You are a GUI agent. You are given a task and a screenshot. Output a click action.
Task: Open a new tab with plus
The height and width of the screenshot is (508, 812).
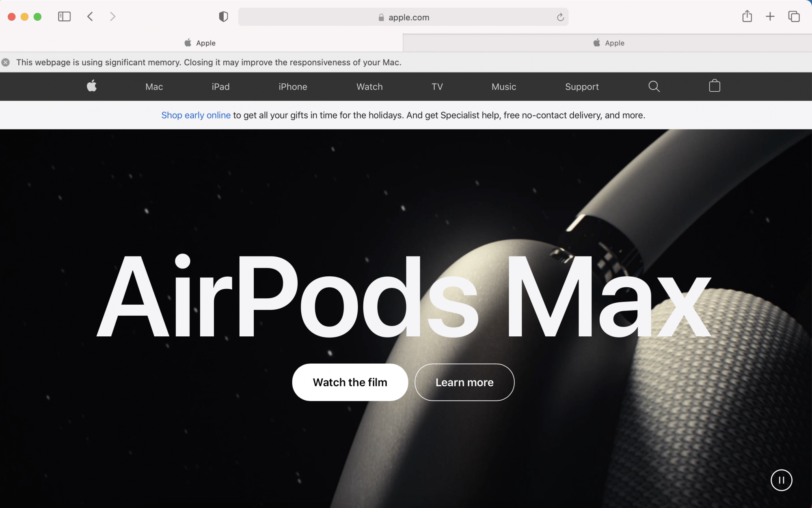[x=770, y=17]
